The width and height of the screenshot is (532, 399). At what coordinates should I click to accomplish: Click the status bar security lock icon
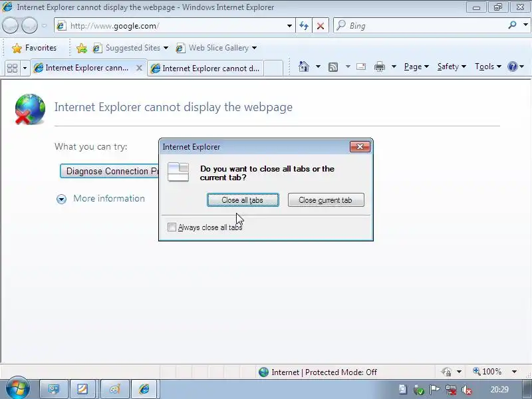tap(446, 372)
